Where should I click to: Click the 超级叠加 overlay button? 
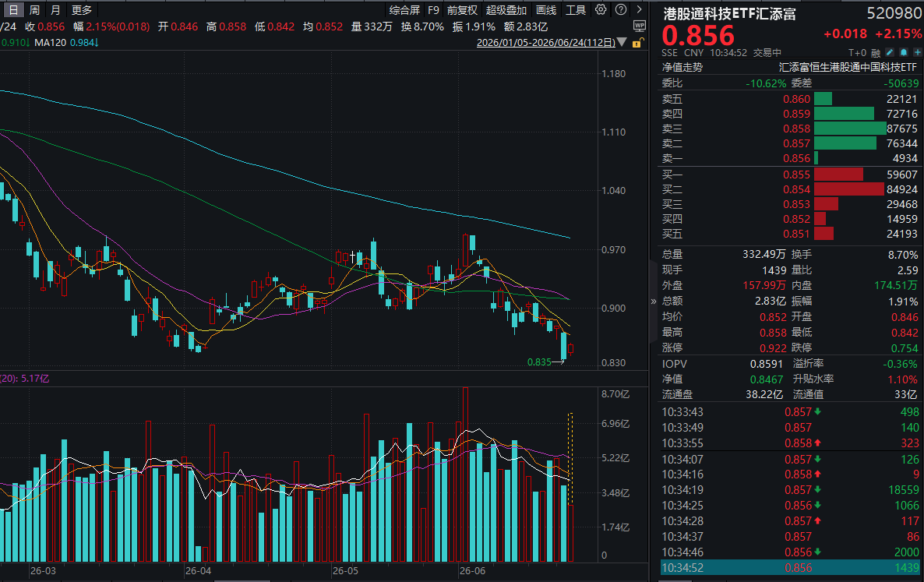[506, 10]
